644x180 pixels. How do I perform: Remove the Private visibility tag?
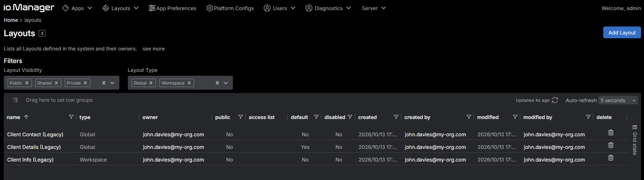(85, 83)
